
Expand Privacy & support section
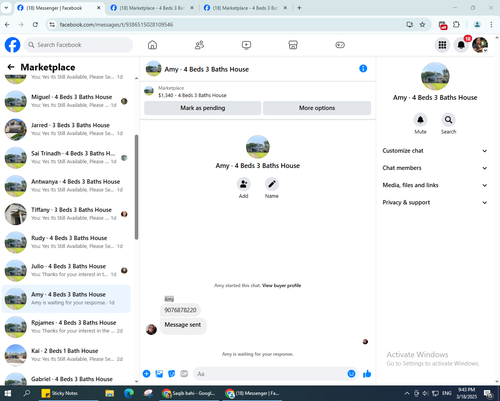[435, 202]
